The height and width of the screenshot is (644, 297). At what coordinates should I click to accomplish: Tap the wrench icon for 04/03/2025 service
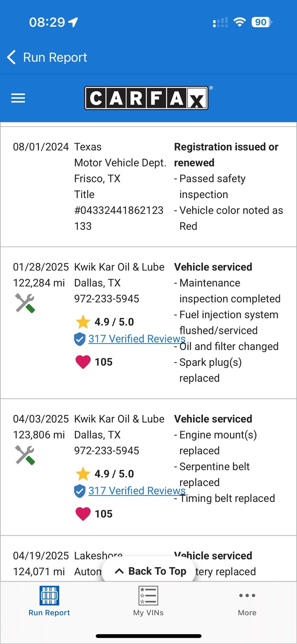25,455
